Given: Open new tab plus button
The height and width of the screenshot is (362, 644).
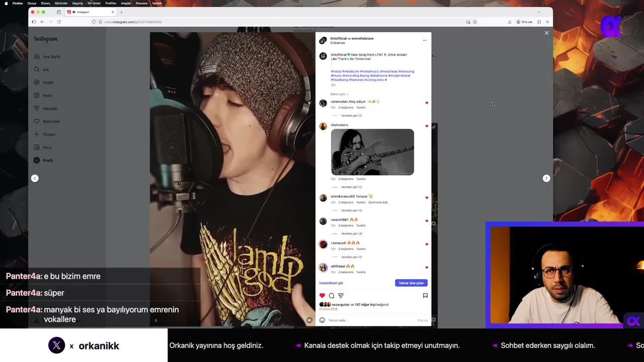Looking at the screenshot, I should [x=121, y=12].
